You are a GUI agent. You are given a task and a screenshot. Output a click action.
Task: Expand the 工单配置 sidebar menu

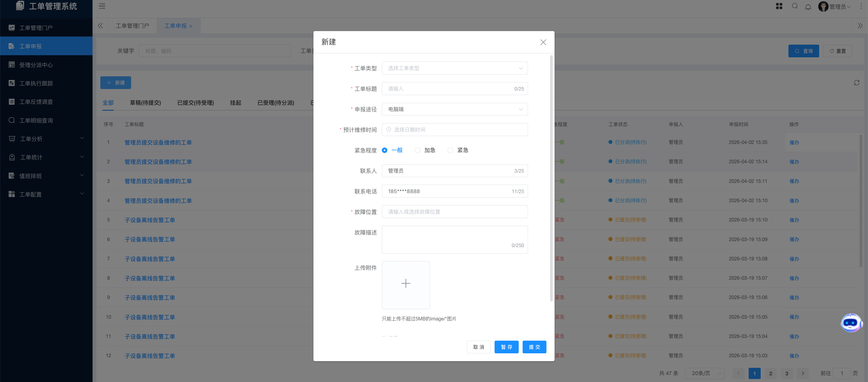coord(82,194)
